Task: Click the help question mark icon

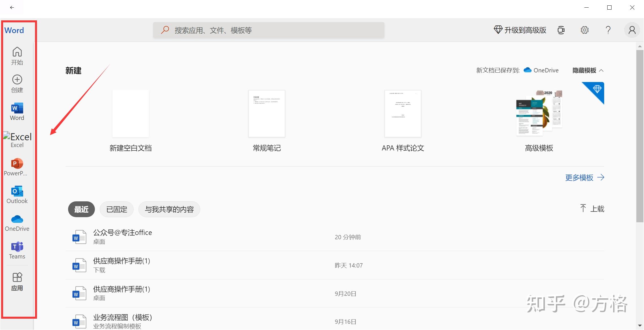Action: pos(608,30)
